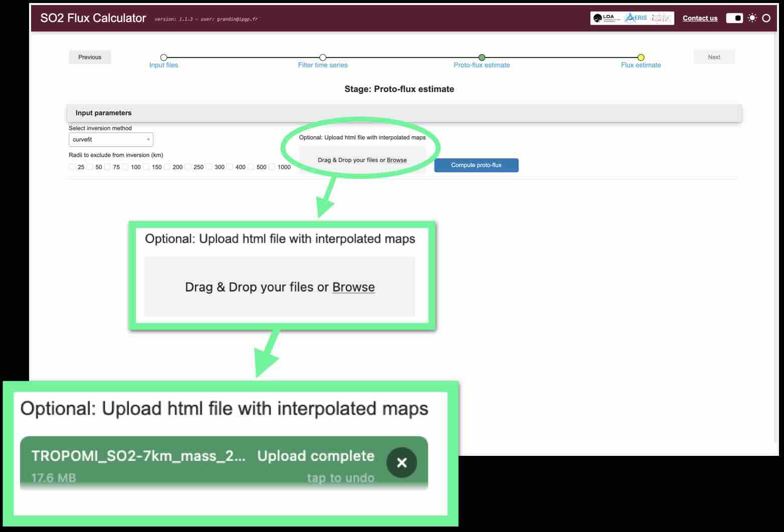Click the LOA logo in header
Screen dimensions: 784x532
point(606,18)
